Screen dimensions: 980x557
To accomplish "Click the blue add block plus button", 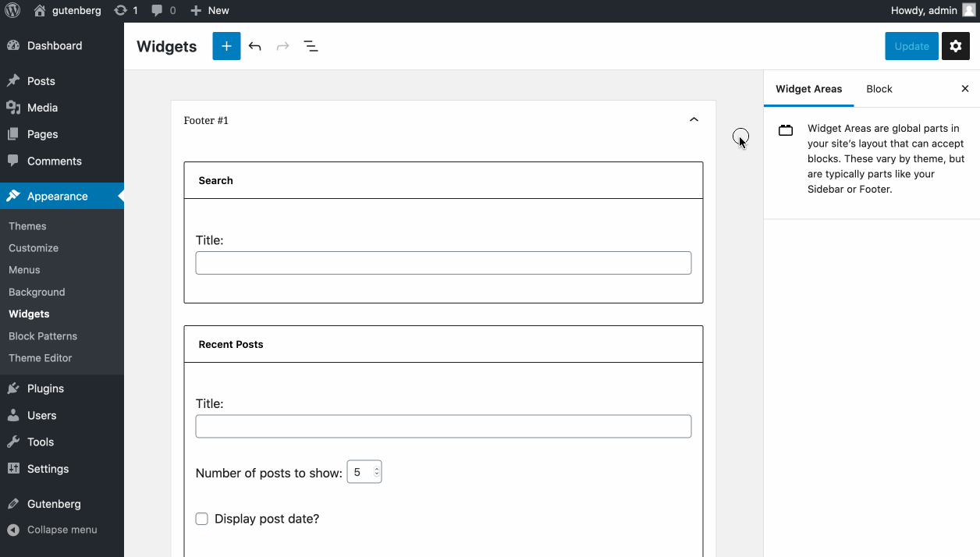I will pyautogui.click(x=226, y=46).
